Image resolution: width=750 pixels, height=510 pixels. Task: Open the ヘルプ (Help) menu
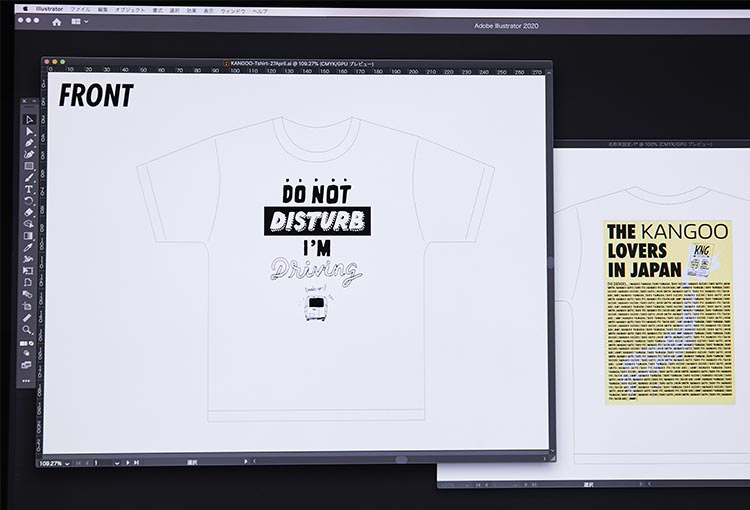click(x=260, y=11)
